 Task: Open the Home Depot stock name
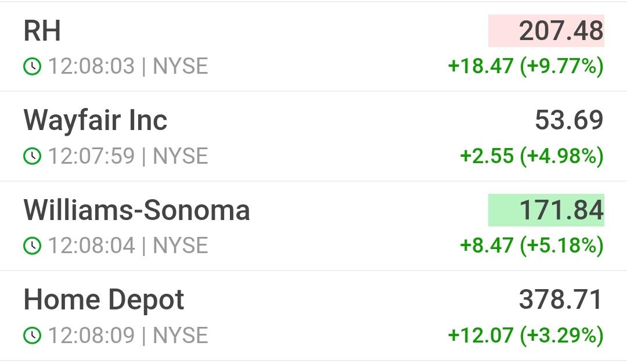[x=103, y=300]
